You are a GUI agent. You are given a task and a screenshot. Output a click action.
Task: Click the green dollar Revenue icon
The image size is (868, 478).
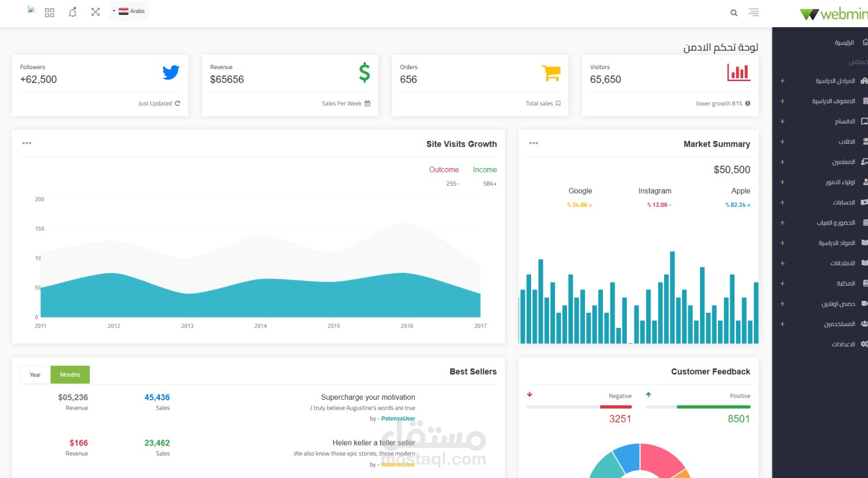pyautogui.click(x=365, y=72)
